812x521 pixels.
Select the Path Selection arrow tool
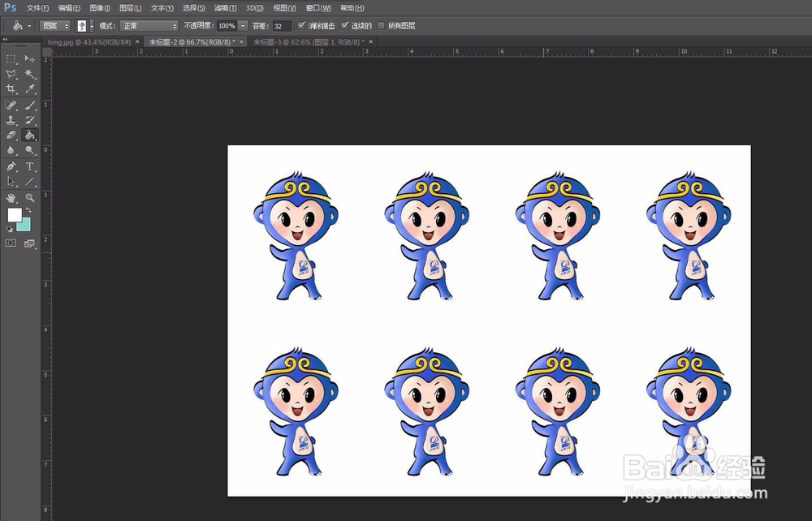11,182
